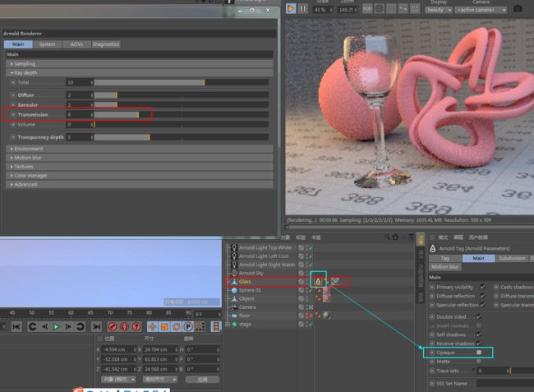Toggle parameter keyframe recording P icon
The height and width of the screenshot is (392, 534).
tap(188, 326)
